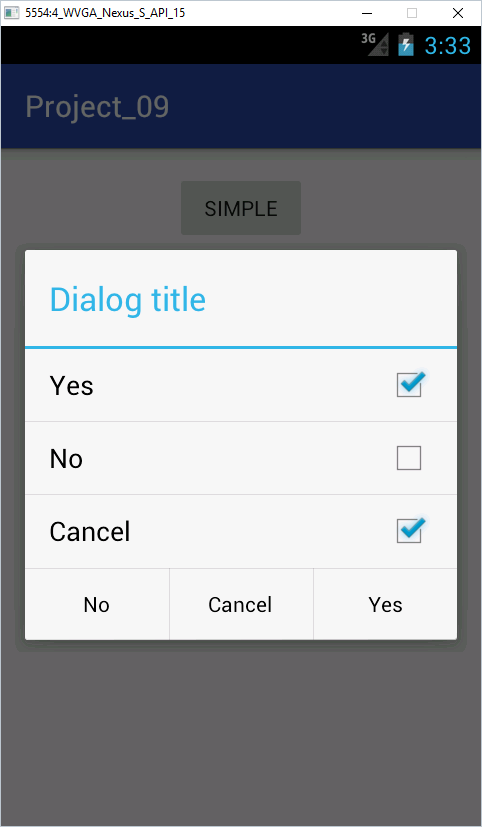Click the Project_09 app title
Viewport: 482px width, 827px height.
point(97,107)
